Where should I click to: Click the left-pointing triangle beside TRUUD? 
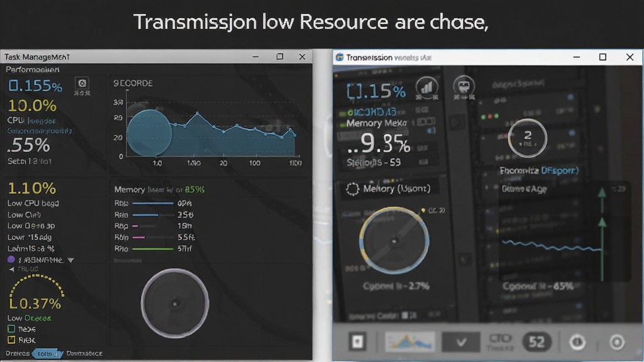coord(11,269)
